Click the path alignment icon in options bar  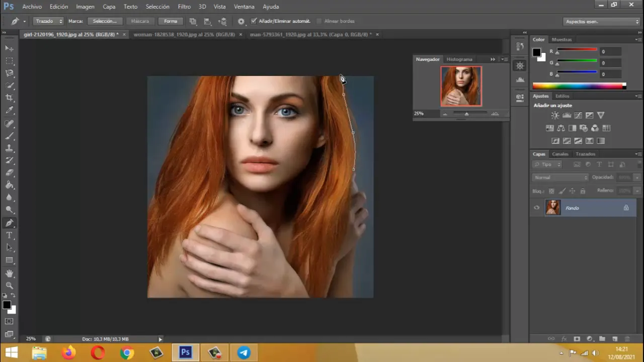point(207,21)
